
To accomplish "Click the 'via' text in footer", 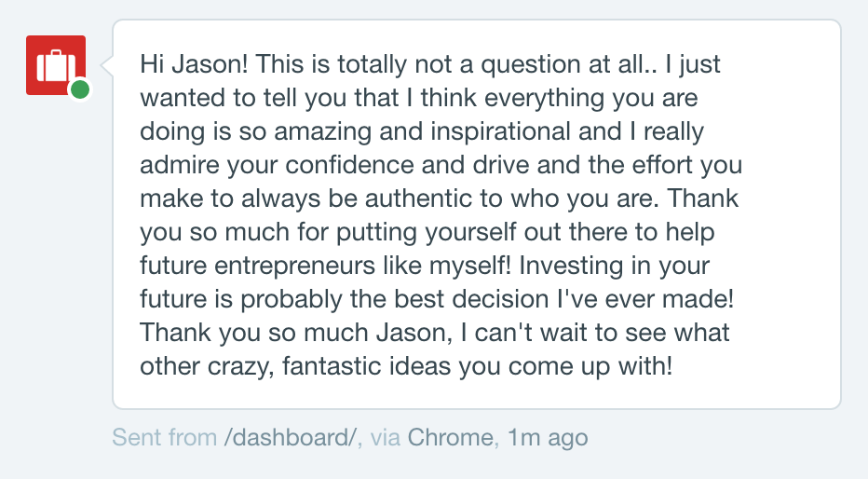I will pos(386,437).
